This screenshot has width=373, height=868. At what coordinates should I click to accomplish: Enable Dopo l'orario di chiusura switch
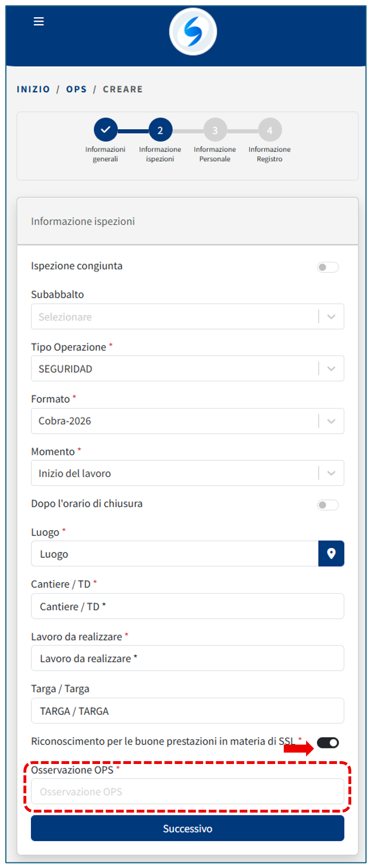328,505
